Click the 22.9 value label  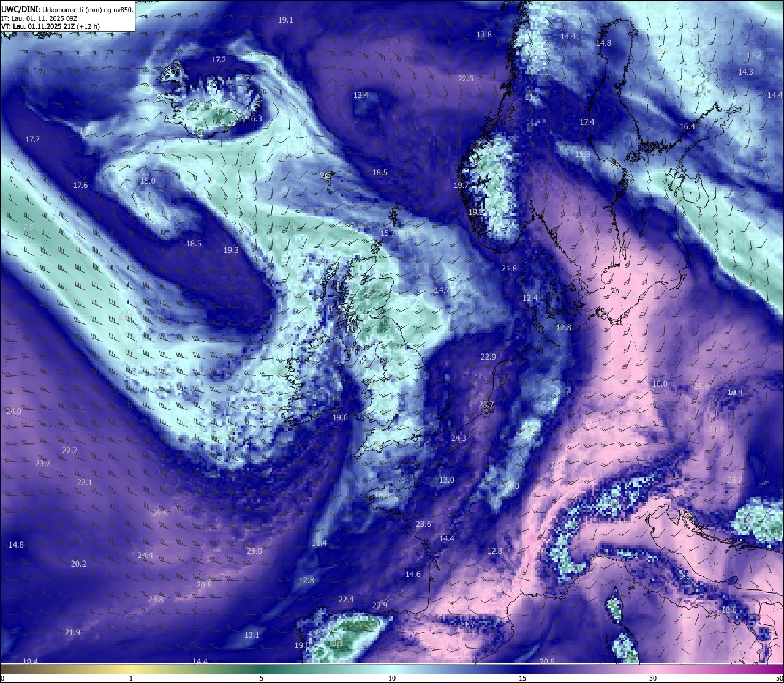[488, 357]
